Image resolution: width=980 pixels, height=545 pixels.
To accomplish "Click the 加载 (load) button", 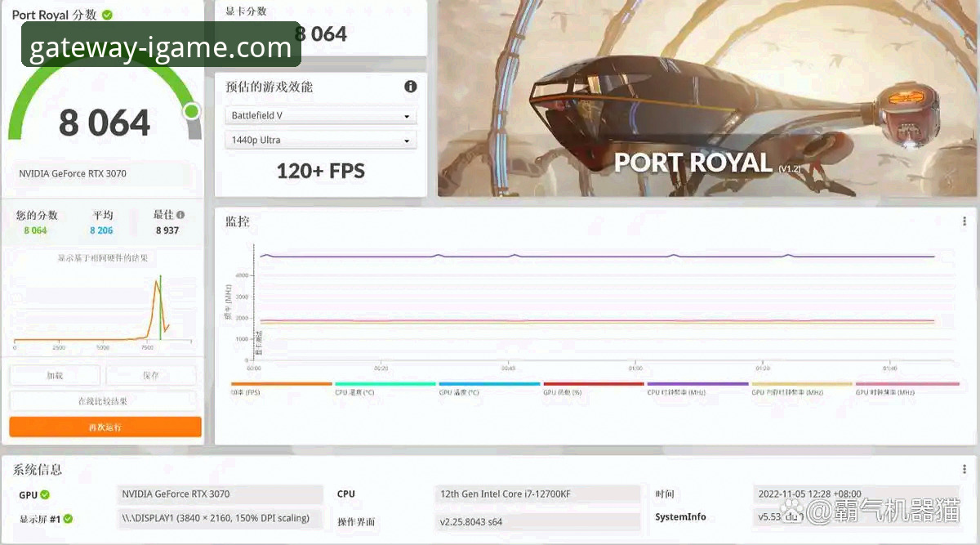I will [55, 376].
